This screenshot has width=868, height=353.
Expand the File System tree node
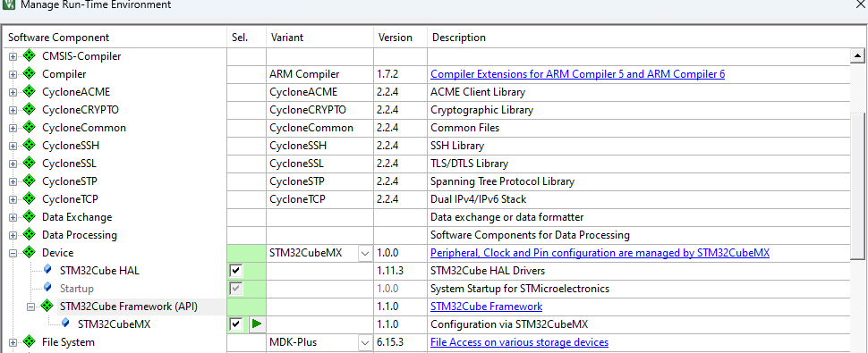(x=13, y=342)
